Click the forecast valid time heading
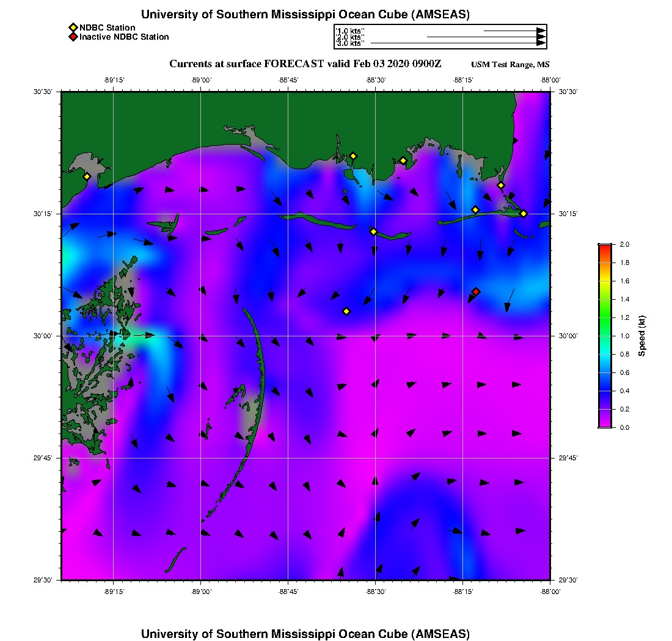672x641 pixels. (x=305, y=64)
